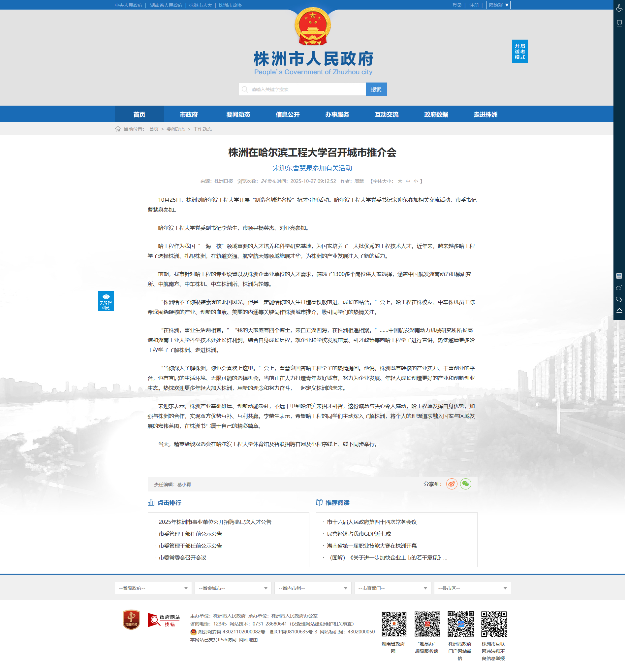Toggle 开启适老模式 elderly-friendly mode
This screenshot has width=625, height=672.
519,51
